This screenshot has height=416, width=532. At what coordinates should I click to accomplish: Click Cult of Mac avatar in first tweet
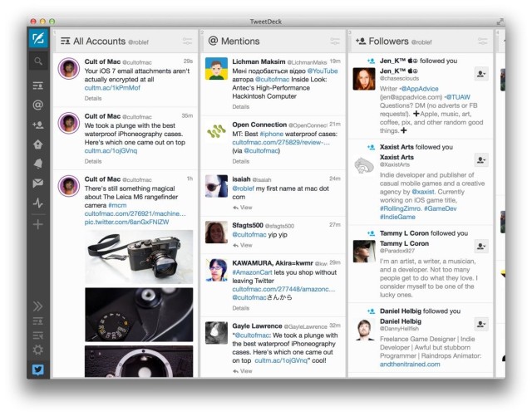tap(68, 68)
